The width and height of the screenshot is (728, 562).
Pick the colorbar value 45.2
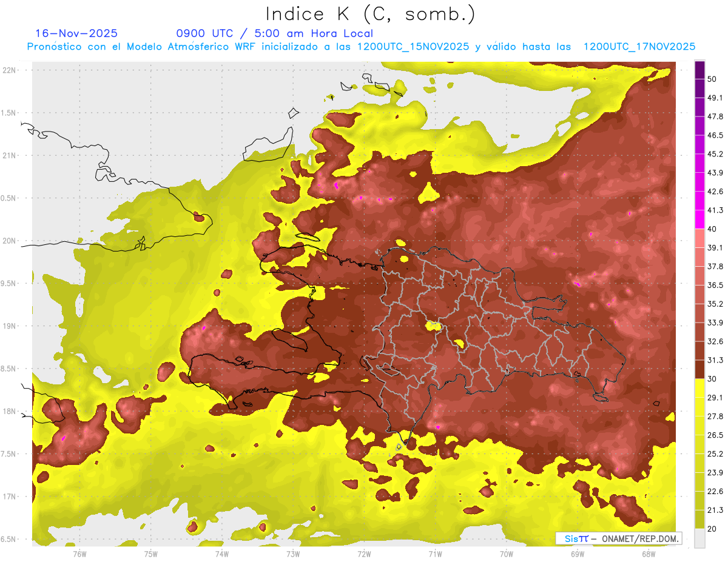(x=715, y=154)
